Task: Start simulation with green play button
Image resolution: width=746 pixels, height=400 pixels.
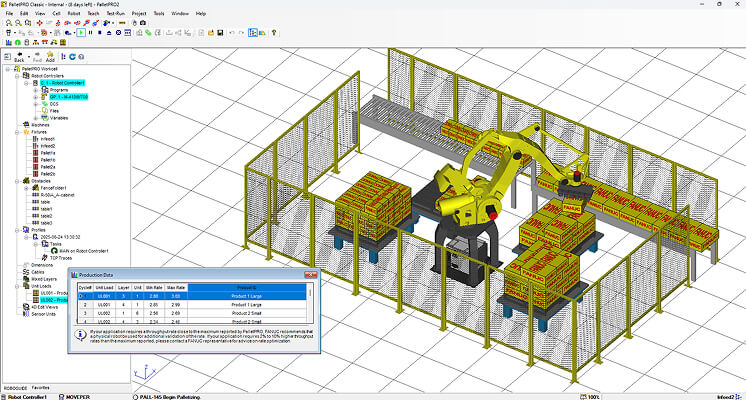Action: (81, 33)
